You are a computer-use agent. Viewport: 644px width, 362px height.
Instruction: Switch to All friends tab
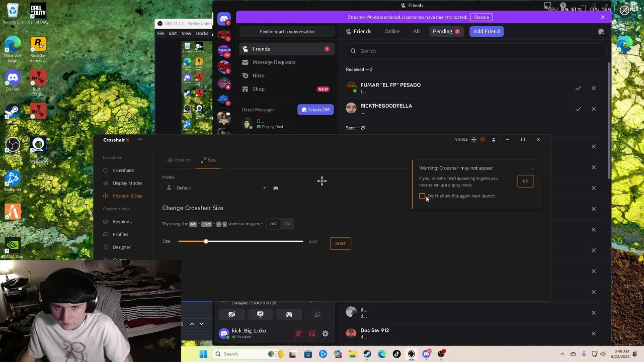point(416,32)
